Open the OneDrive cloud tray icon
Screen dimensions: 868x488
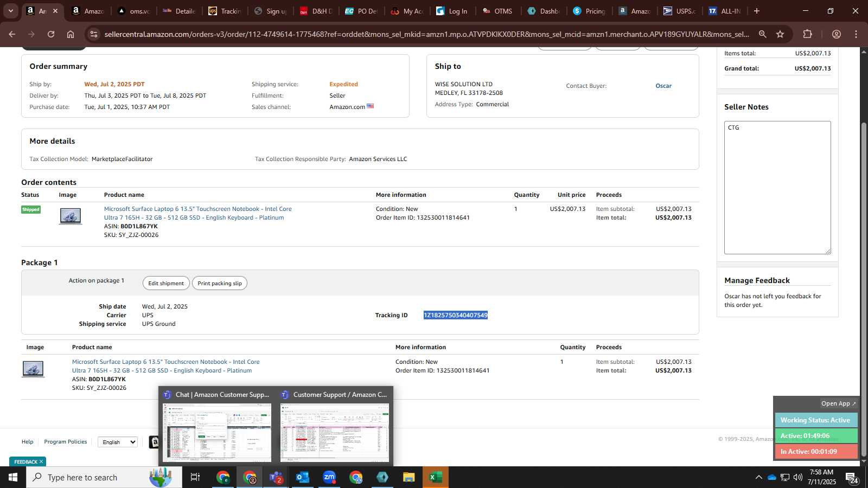click(771, 477)
